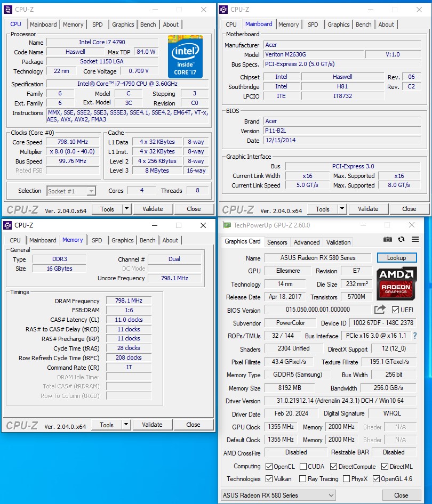Click Validate in the CPU tab window
This screenshot has height=504, width=432.
tap(153, 209)
